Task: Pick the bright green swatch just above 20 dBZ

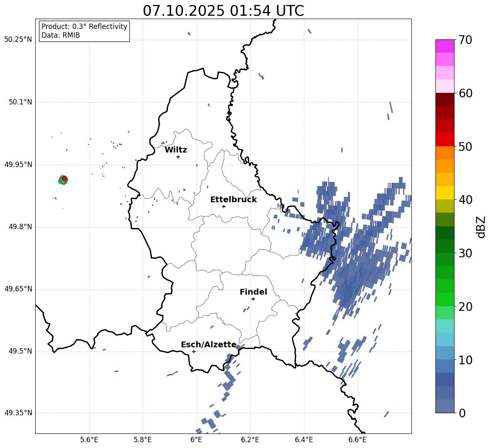Action: 445,299
